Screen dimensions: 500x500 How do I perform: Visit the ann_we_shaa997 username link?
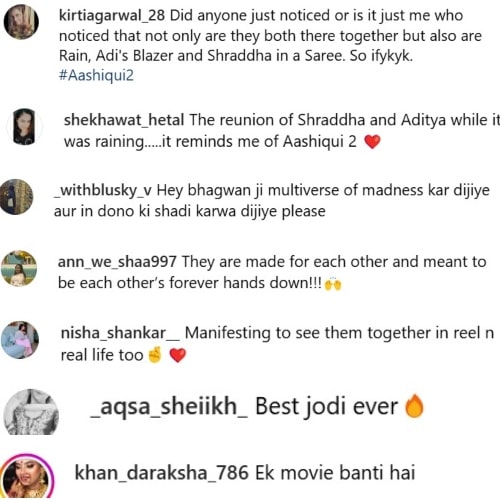pyautogui.click(x=117, y=262)
